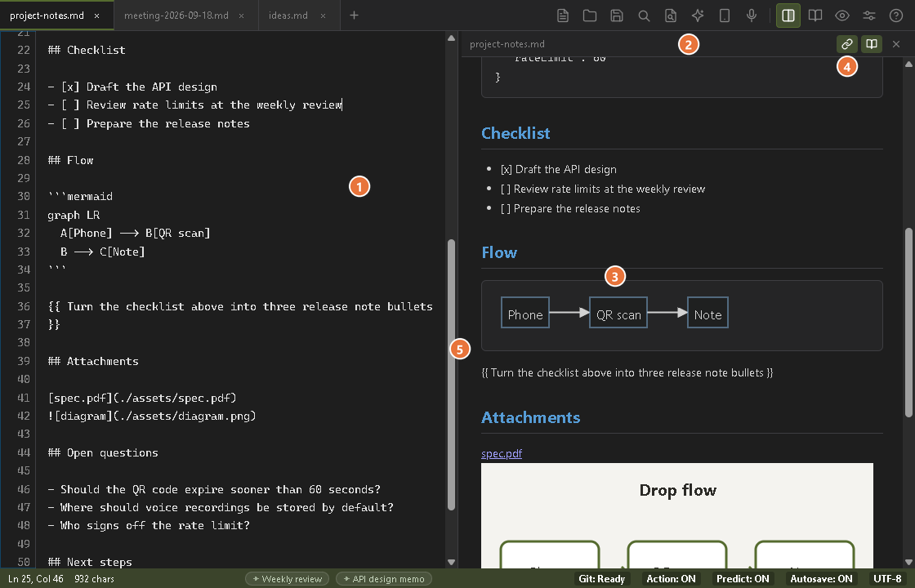The width and height of the screenshot is (915, 588).
Task: Open the phone device icon in toolbar
Action: [x=724, y=16]
